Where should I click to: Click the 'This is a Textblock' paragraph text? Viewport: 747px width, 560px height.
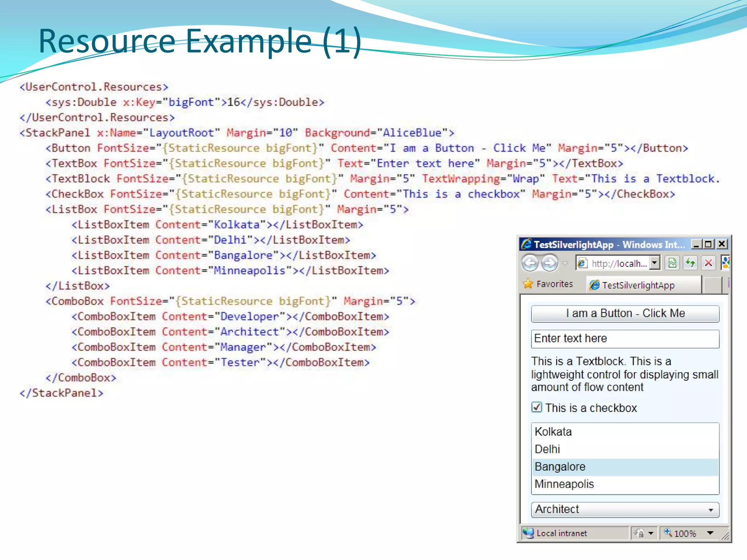[624, 374]
